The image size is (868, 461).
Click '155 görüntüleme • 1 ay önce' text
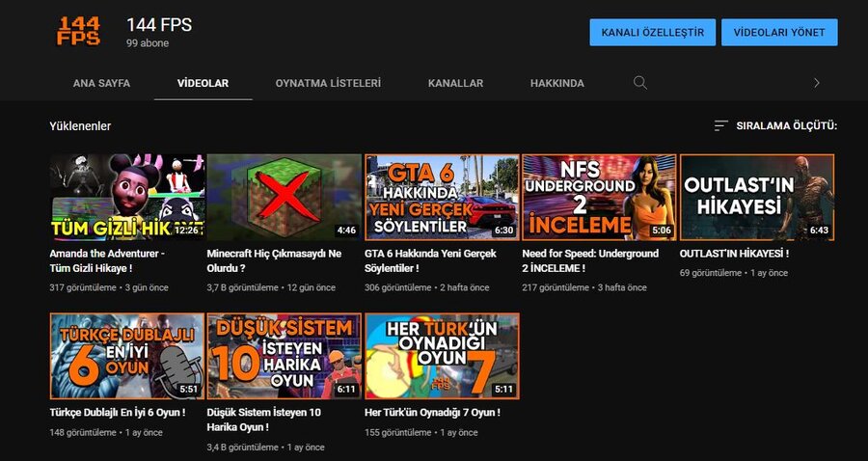click(420, 433)
